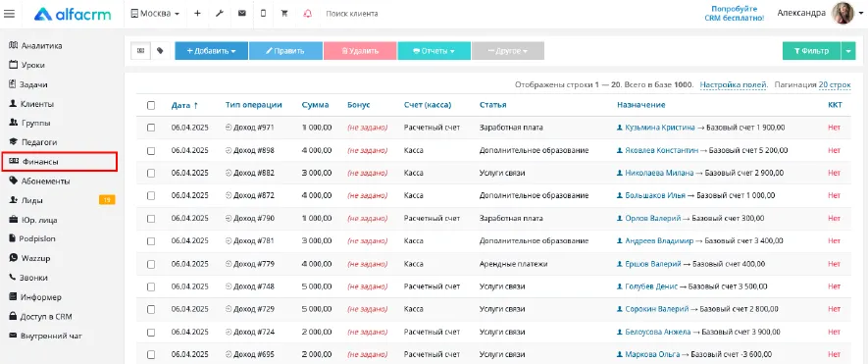The height and width of the screenshot is (364, 868).
Task: Toggle the hamburger sidebar menu
Action: point(10,14)
